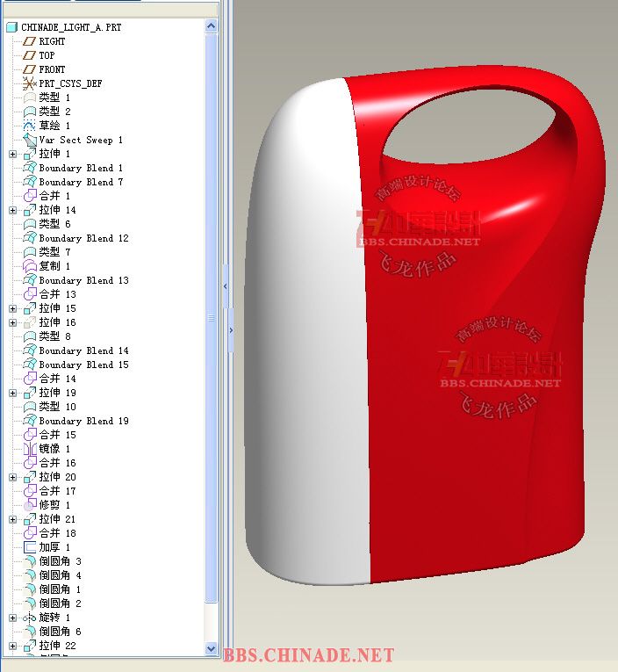Click the model tree scroll-down arrow
The width and height of the screenshot is (618, 672).
[x=212, y=648]
